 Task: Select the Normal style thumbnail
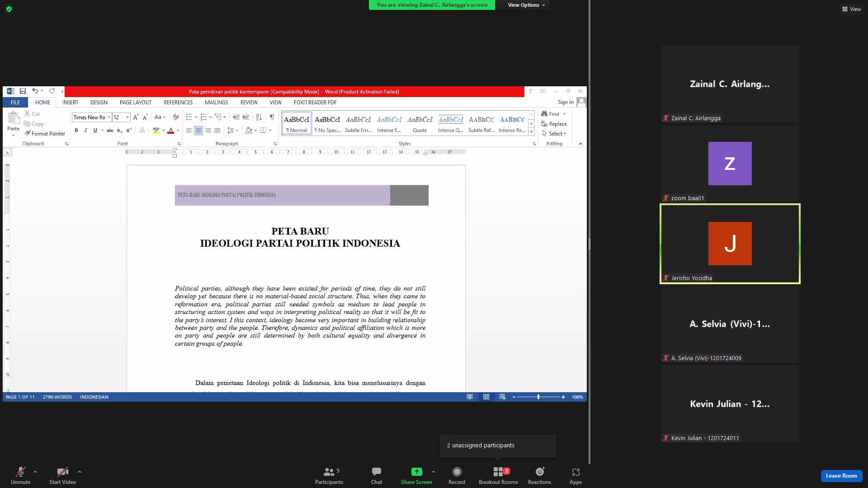coord(297,123)
